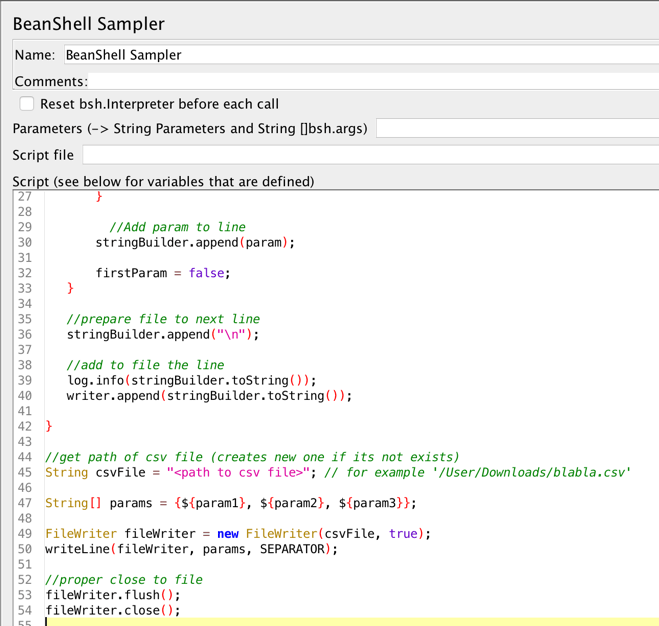
Task: Click the Parameters input field
Action: coord(516,128)
